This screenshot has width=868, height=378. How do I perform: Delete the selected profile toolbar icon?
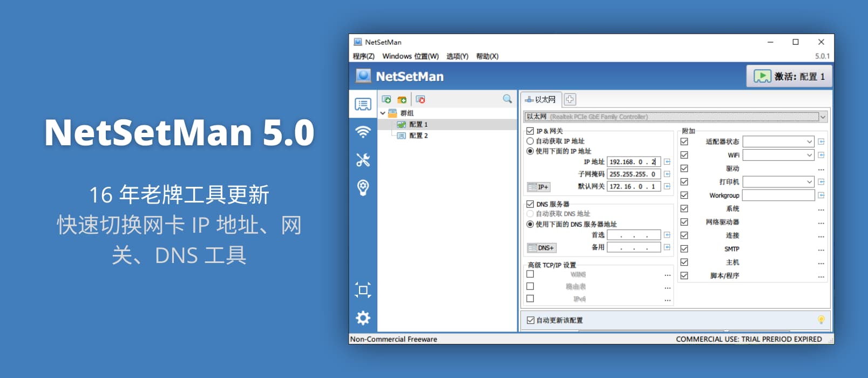pos(421,99)
